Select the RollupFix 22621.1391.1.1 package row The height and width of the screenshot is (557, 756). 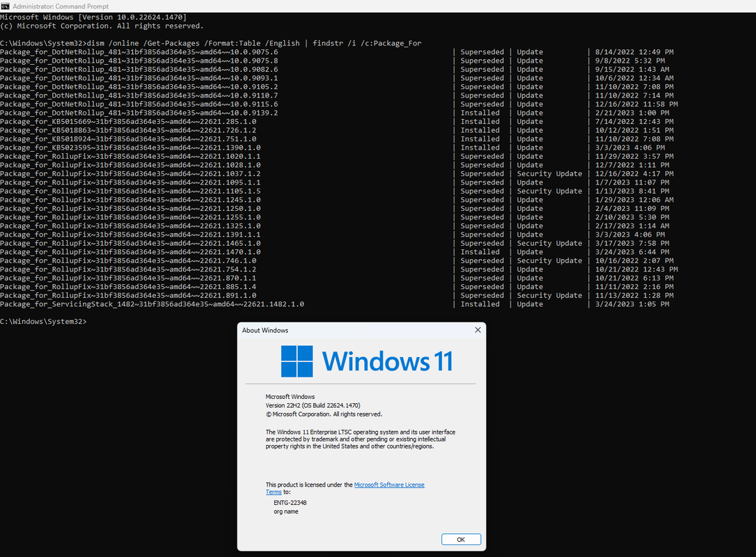pyautogui.click(x=333, y=235)
